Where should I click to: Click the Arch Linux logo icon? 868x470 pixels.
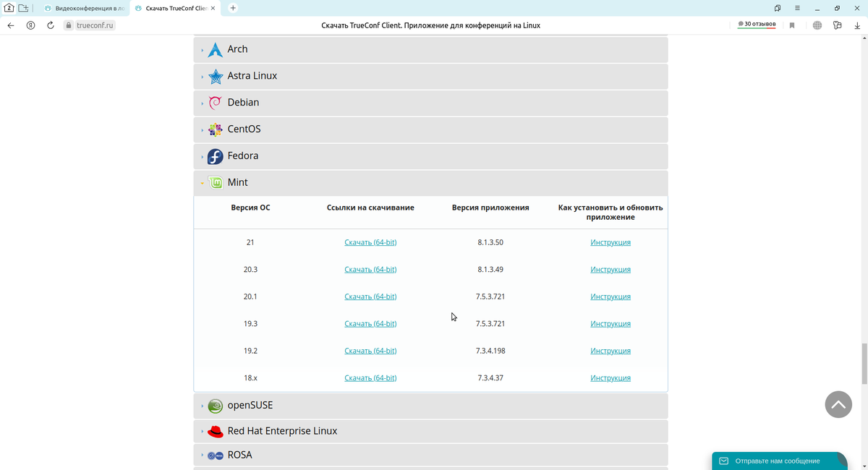[x=215, y=50]
